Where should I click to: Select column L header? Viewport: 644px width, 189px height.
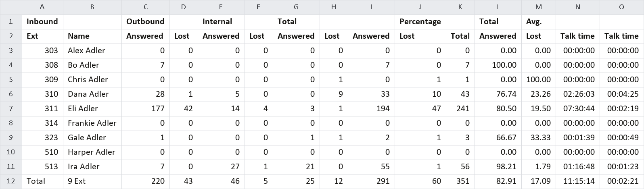[x=498, y=7]
